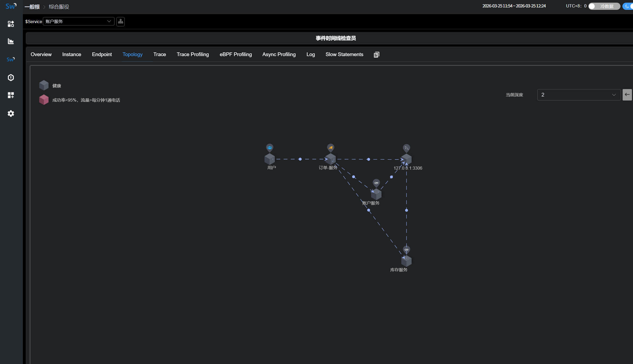Click the 一般根 breadcrumb link
The height and width of the screenshot is (364, 633).
(x=32, y=7)
